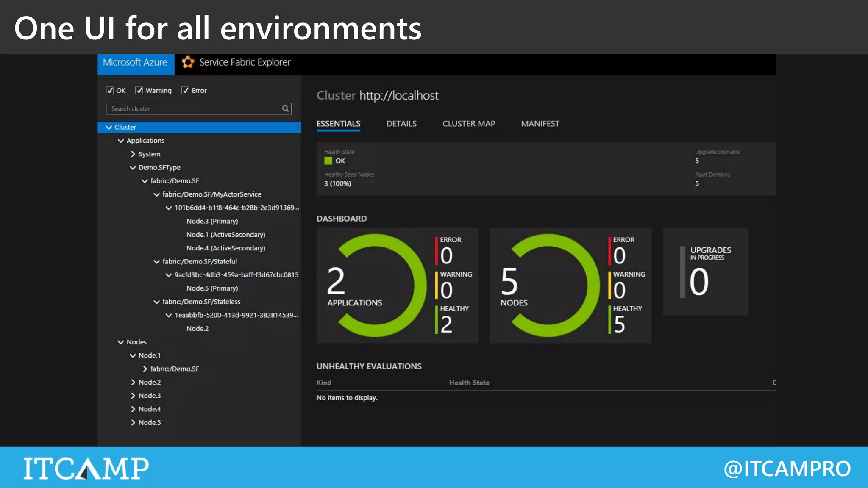The height and width of the screenshot is (488, 868).
Task: Collapse the Nodes tree chevron
Action: tap(121, 342)
